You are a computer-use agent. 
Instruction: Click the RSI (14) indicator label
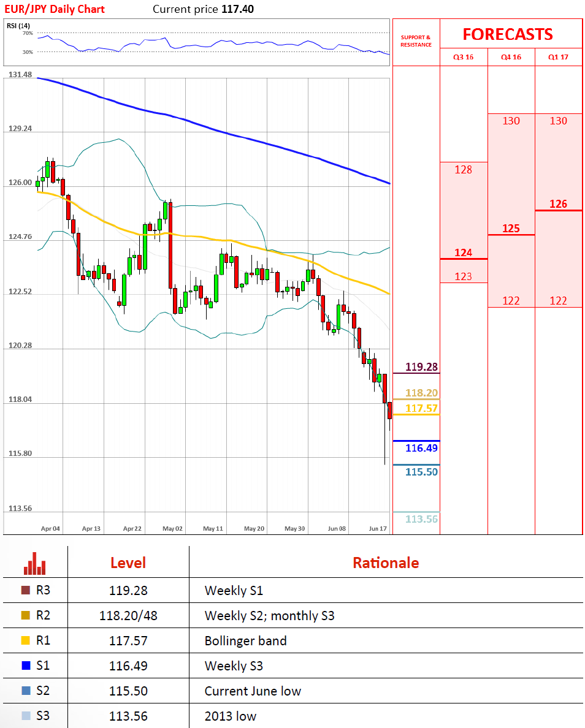[18, 26]
